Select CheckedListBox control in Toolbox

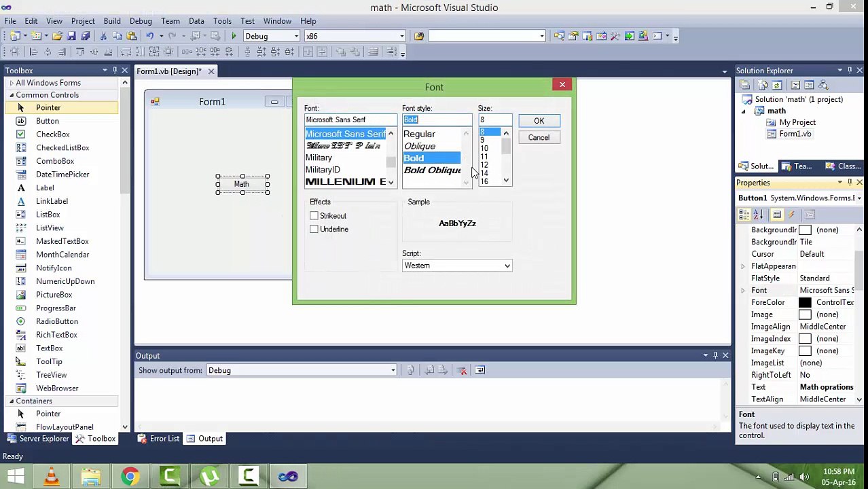(x=61, y=147)
